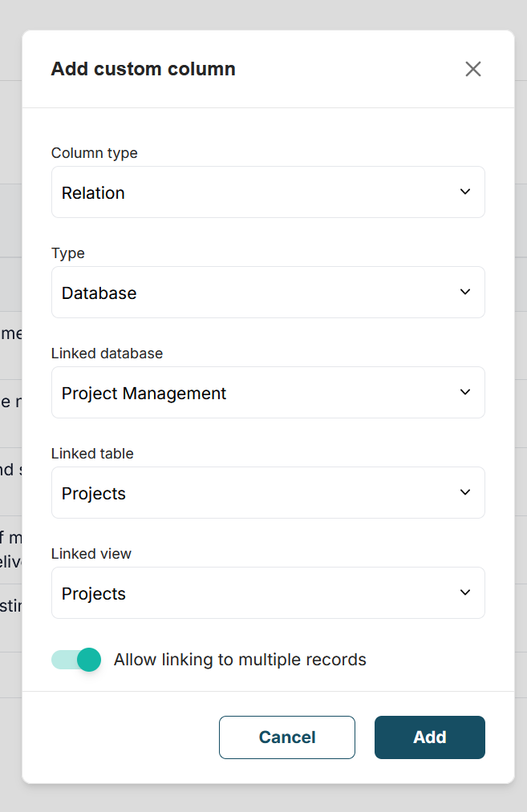527x812 pixels.
Task: Click the 'Add custom column' dialog title
Action: click(144, 69)
